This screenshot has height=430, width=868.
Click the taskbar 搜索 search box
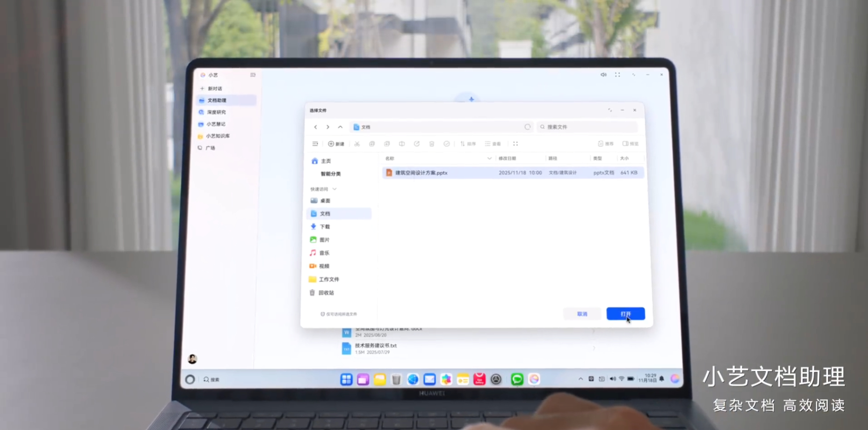[212, 380]
